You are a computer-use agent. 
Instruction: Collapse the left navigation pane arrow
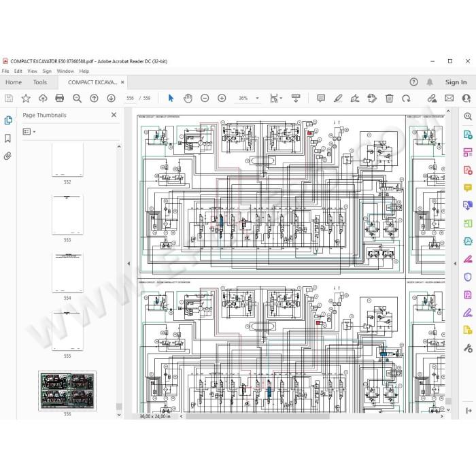129,264
